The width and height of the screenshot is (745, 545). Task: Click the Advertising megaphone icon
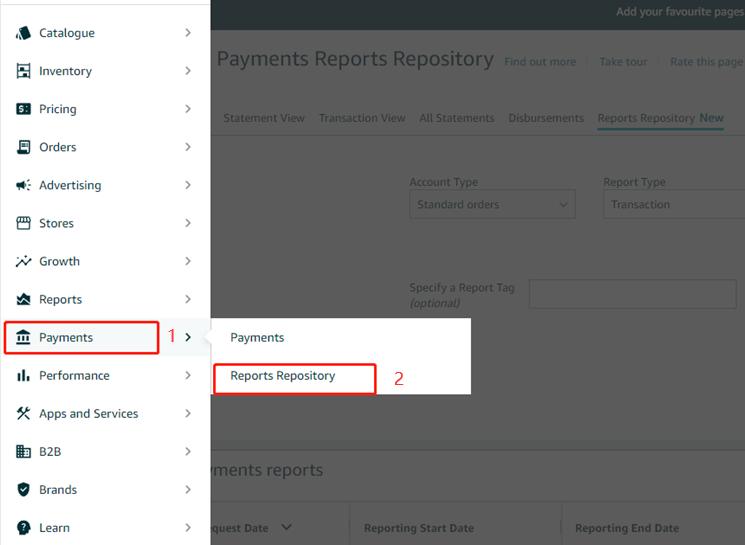pyautogui.click(x=23, y=185)
